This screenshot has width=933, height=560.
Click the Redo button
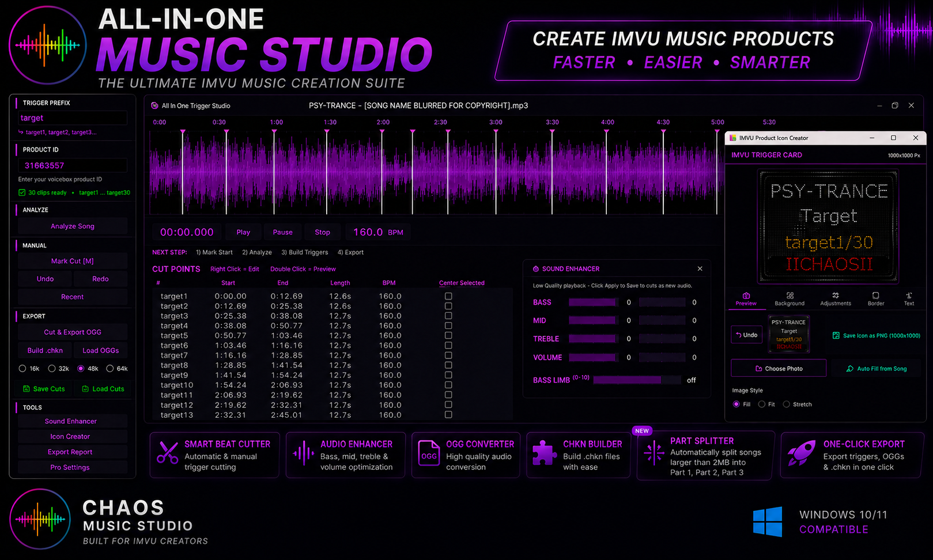100,279
